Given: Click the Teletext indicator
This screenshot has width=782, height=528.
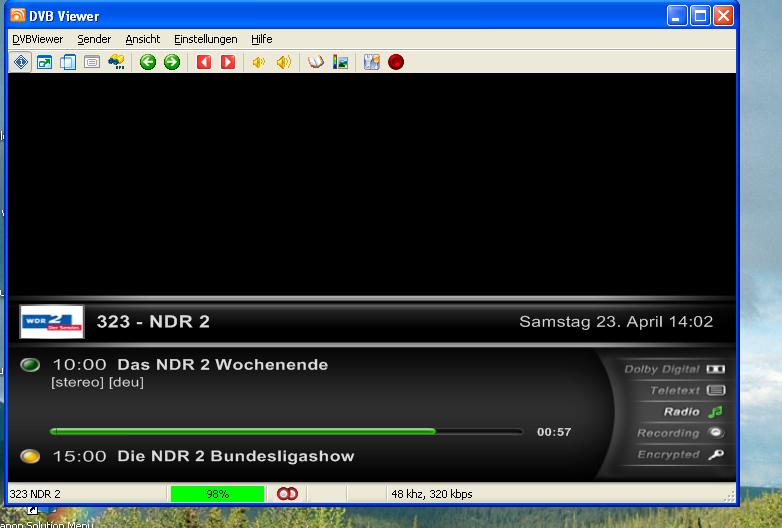Looking at the screenshot, I should click(x=687, y=390).
